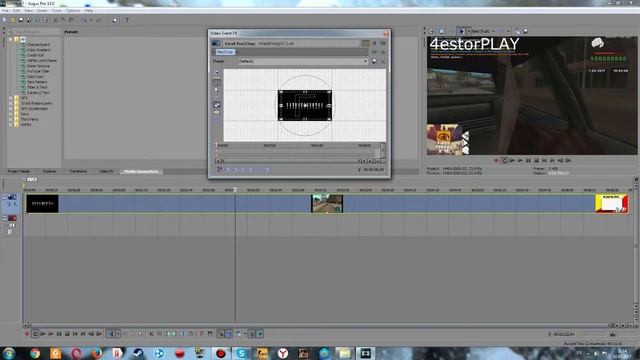Expand the OFX folder in generators tree
This screenshot has width=640, height=360.
pyautogui.click(x=11, y=98)
